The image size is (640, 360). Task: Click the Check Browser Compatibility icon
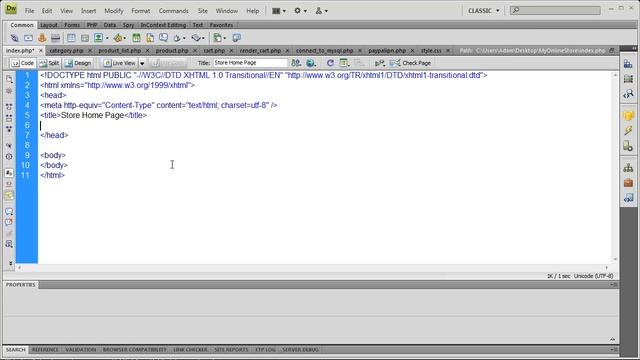click(395, 63)
